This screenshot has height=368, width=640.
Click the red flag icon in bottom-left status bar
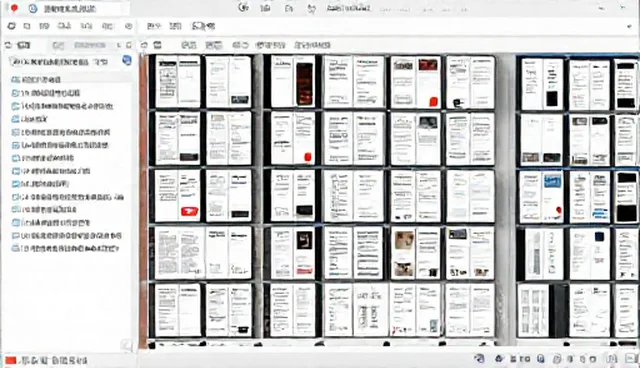tap(11, 360)
